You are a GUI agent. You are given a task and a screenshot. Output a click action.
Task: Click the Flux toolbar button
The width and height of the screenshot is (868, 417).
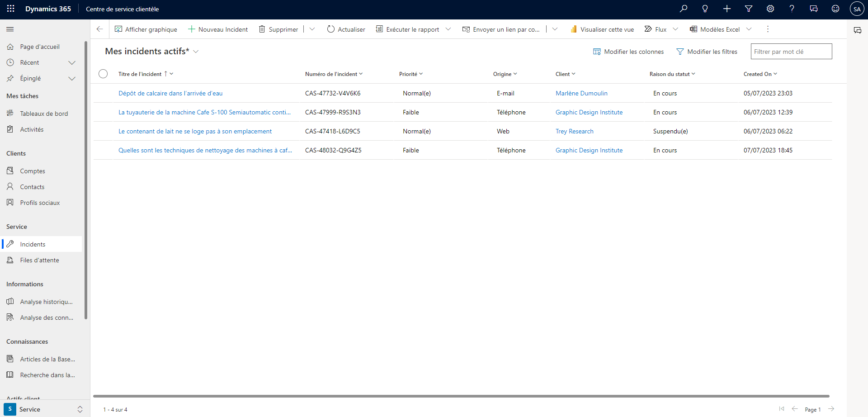(656, 29)
